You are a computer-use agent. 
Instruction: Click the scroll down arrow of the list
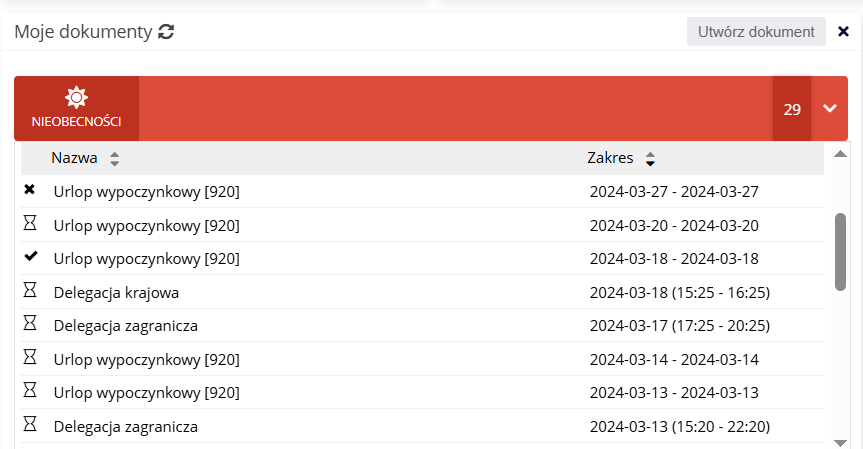pyautogui.click(x=840, y=443)
